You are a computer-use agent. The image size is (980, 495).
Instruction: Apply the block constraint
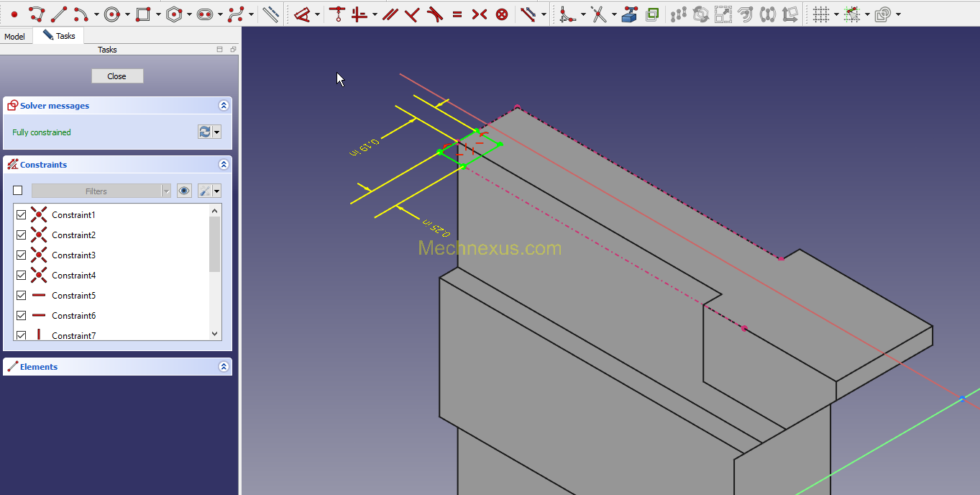click(502, 14)
